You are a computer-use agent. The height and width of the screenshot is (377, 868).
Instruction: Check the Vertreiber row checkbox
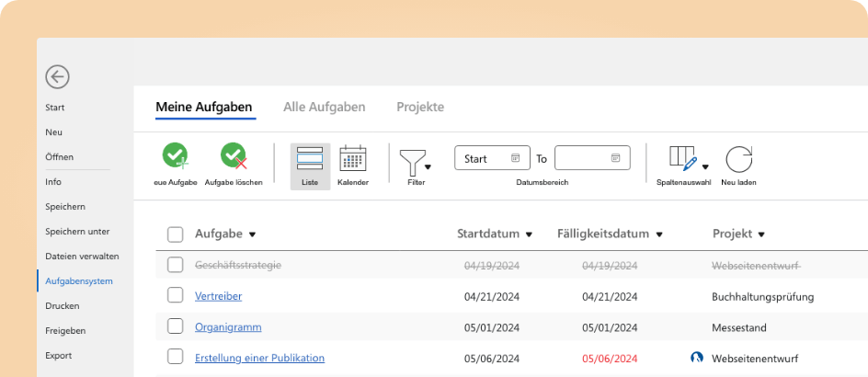pos(176,295)
